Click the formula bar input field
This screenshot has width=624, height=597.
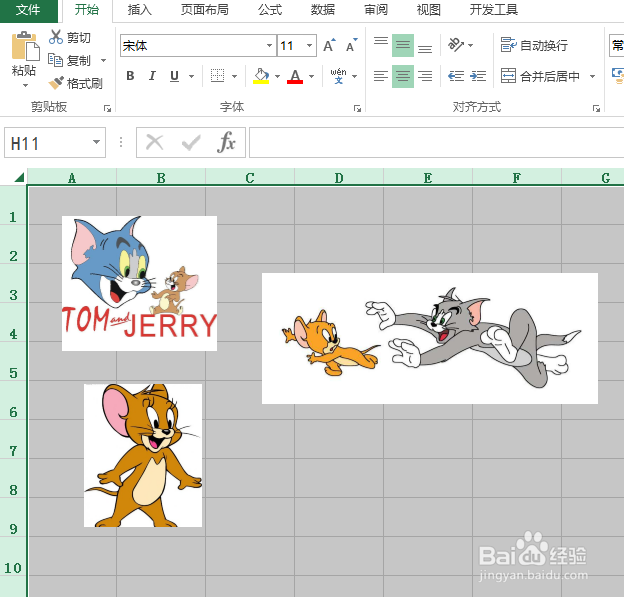(437, 142)
